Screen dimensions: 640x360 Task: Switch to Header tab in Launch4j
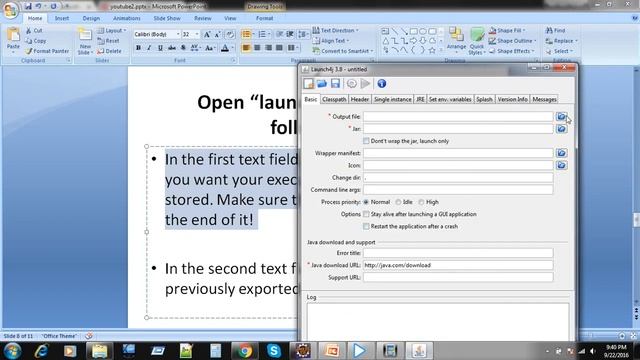(360, 100)
